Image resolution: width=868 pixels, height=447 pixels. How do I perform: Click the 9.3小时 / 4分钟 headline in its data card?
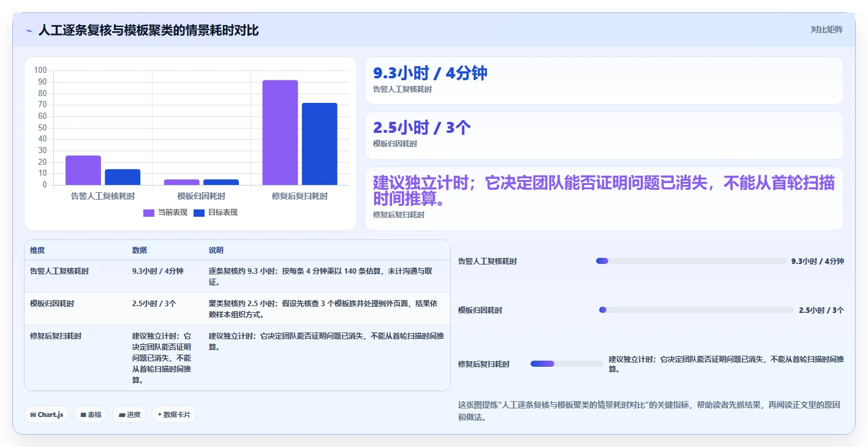tap(430, 73)
